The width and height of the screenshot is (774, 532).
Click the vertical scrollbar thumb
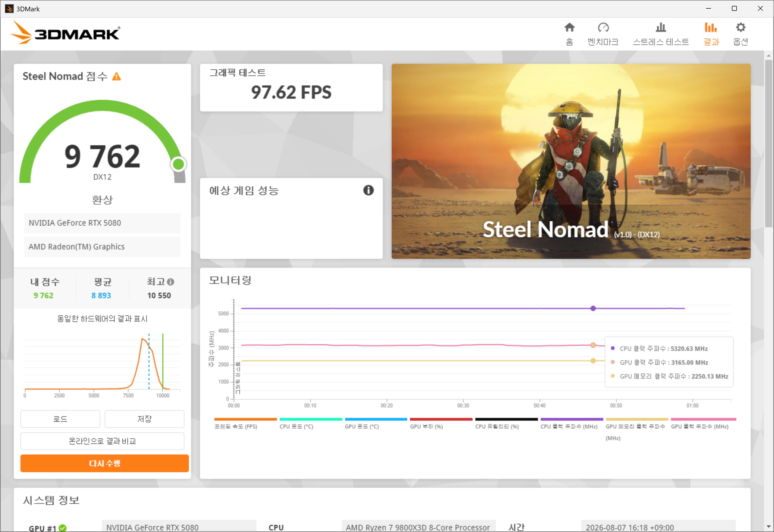click(768, 143)
